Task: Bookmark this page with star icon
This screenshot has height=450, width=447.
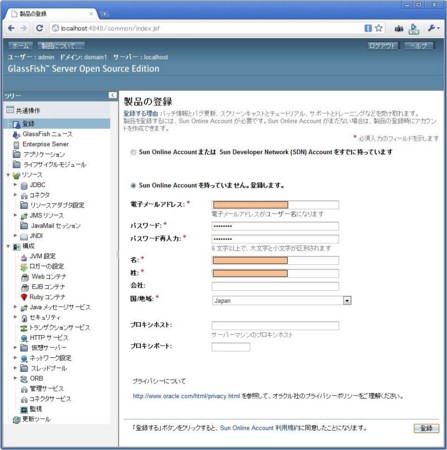Action: coord(379,28)
